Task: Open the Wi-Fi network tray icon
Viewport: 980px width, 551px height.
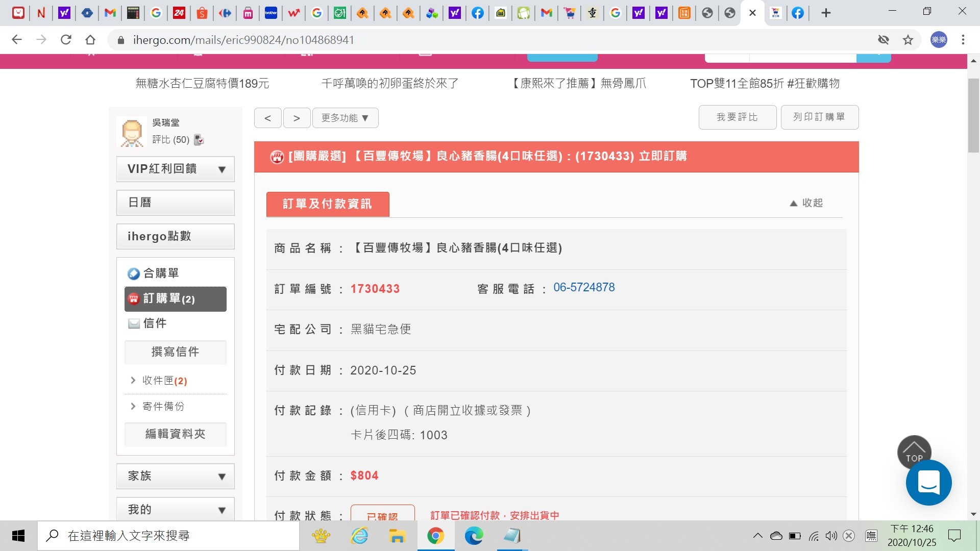Action: (814, 536)
